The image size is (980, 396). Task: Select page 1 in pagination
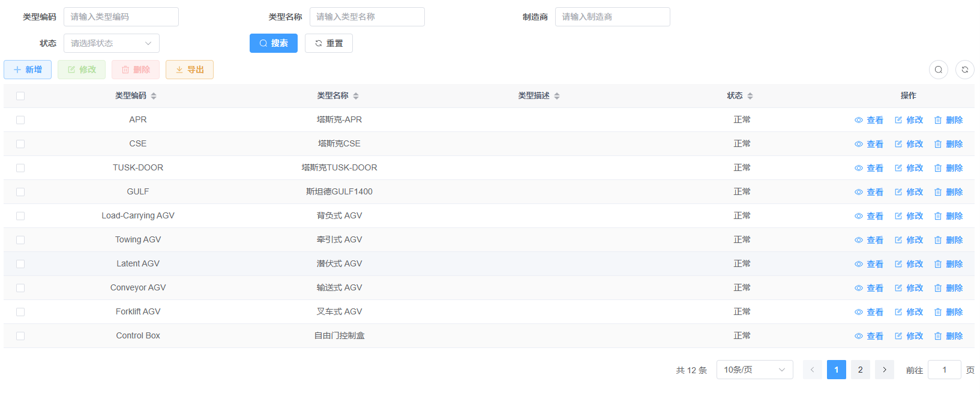[836, 370]
